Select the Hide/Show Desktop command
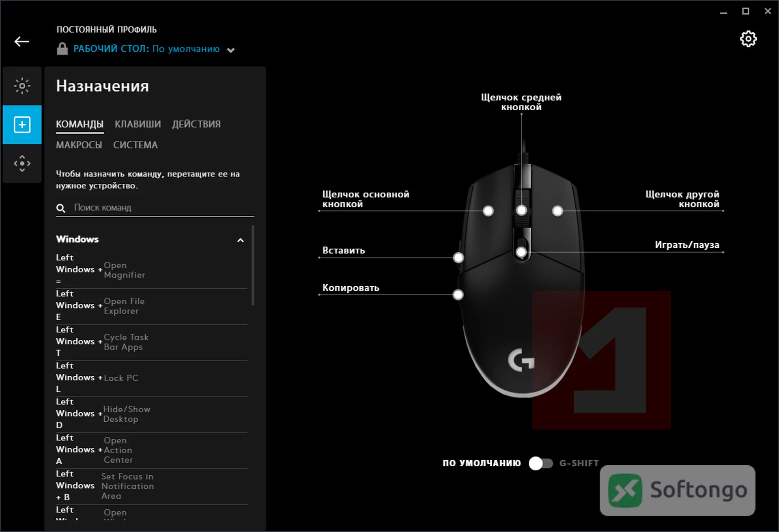The image size is (779, 532). 152,414
